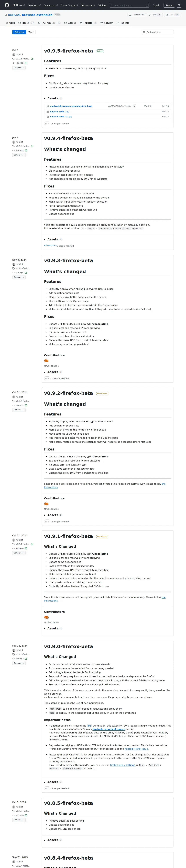Open Compare dropdown for v0.9.5

pos(19,68)
